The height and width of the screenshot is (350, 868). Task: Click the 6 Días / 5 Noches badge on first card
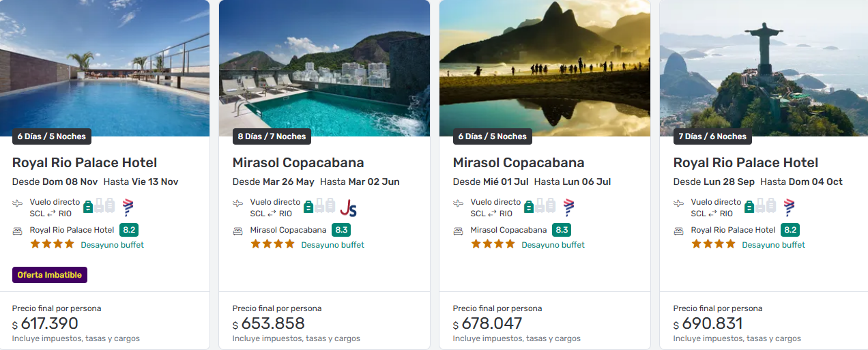[52, 136]
